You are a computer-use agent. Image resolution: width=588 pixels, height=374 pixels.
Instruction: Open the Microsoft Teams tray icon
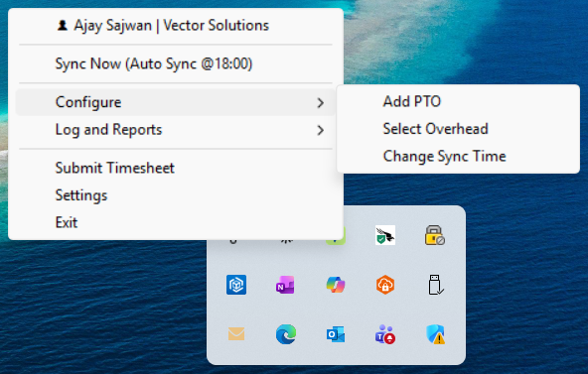point(385,334)
